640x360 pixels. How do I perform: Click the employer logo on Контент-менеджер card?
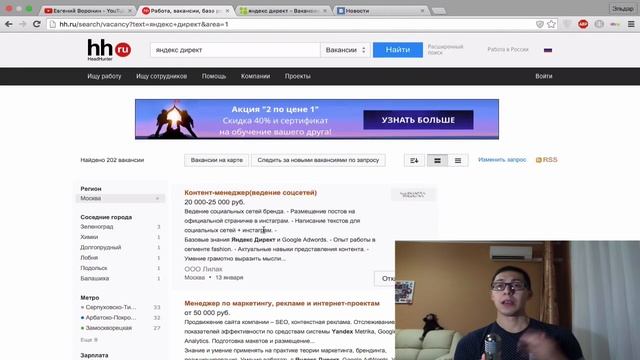(x=412, y=195)
